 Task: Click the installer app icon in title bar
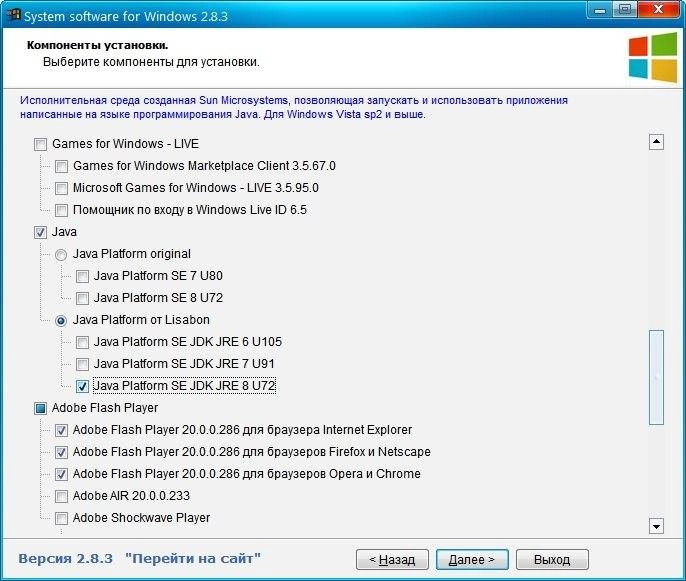click(13, 15)
